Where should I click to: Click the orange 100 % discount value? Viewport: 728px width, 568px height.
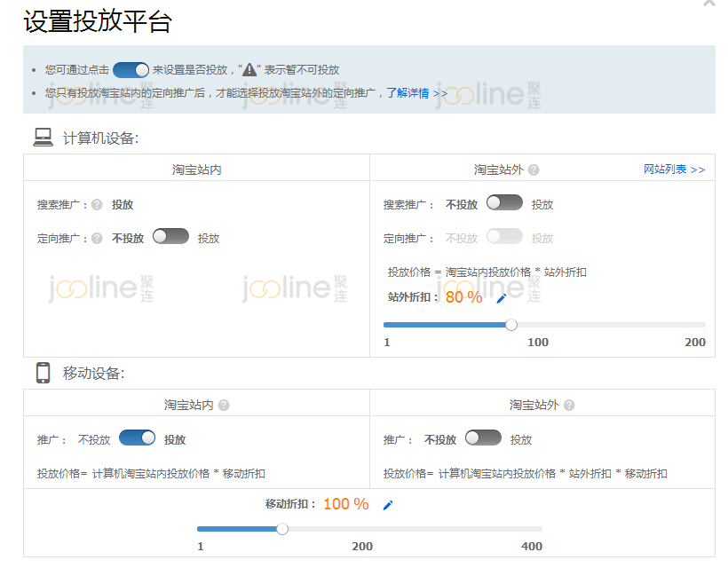(x=346, y=504)
